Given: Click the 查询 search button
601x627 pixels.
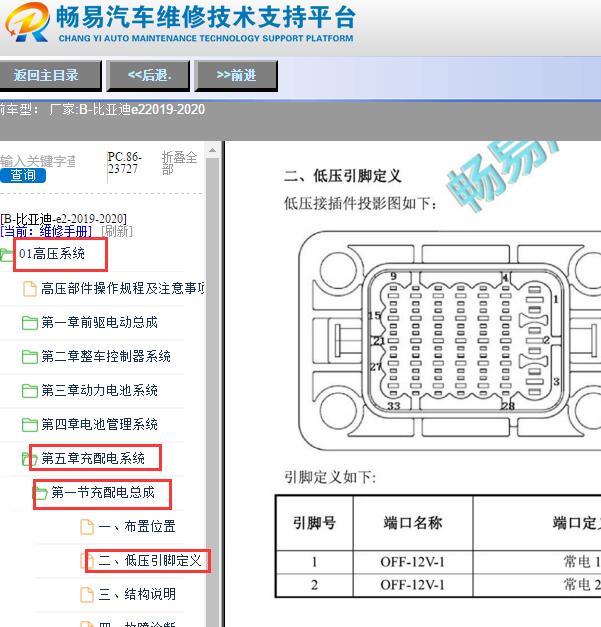Looking at the screenshot, I should click(x=23, y=176).
